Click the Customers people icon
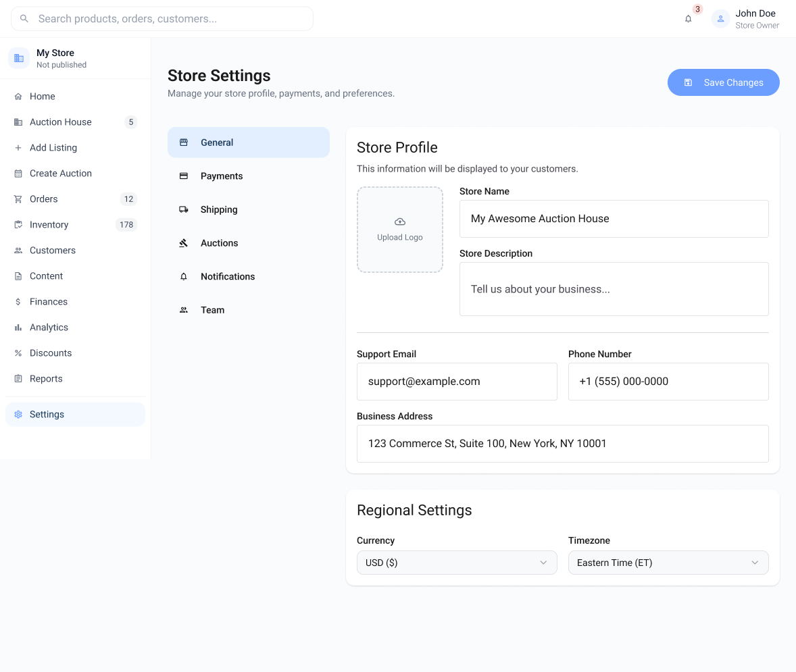 18,250
